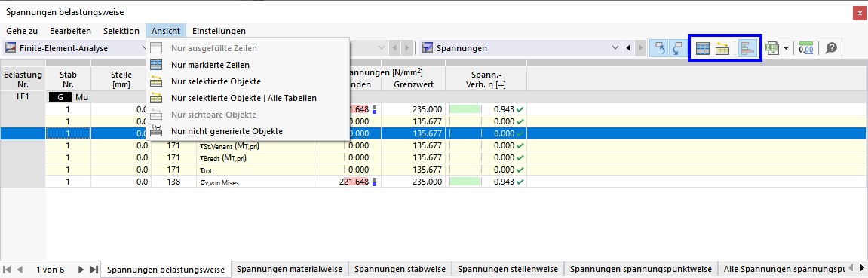
Task: Click the selected-objects-only toolbar icon
Action: [x=722, y=48]
